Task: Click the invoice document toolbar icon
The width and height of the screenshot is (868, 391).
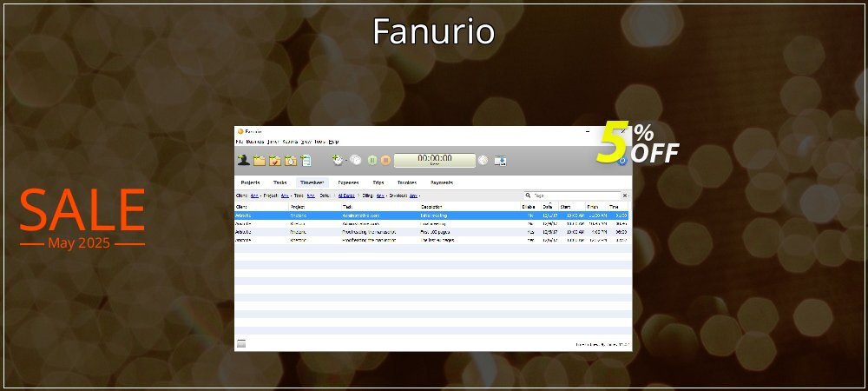Action: (x=306, y=161)
